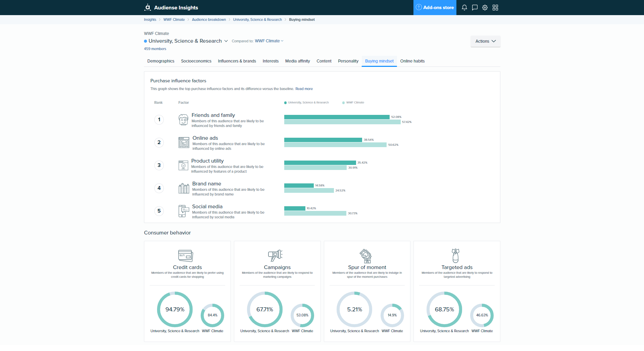Open the notifications bell
Image resolution: width=644 pixels, height=351 pixels.
(x=464, y=7)
